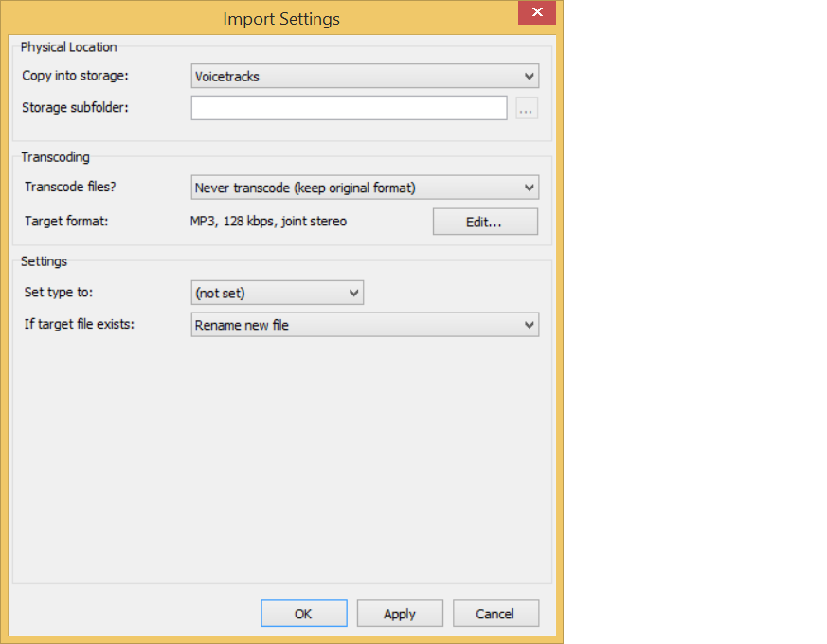This screenshot has height=644, width=827.
Task: Click the If target file exists label
Action: [80, 325]
